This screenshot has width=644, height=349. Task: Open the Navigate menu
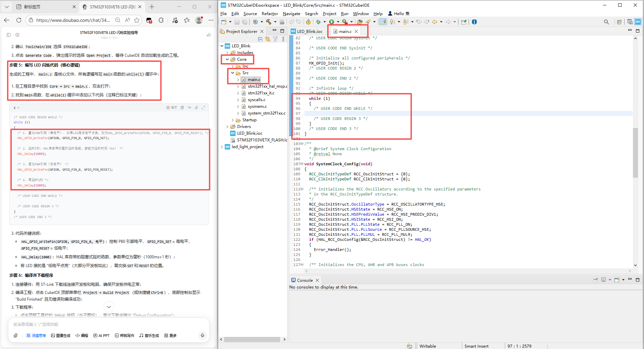pos(291,13)
